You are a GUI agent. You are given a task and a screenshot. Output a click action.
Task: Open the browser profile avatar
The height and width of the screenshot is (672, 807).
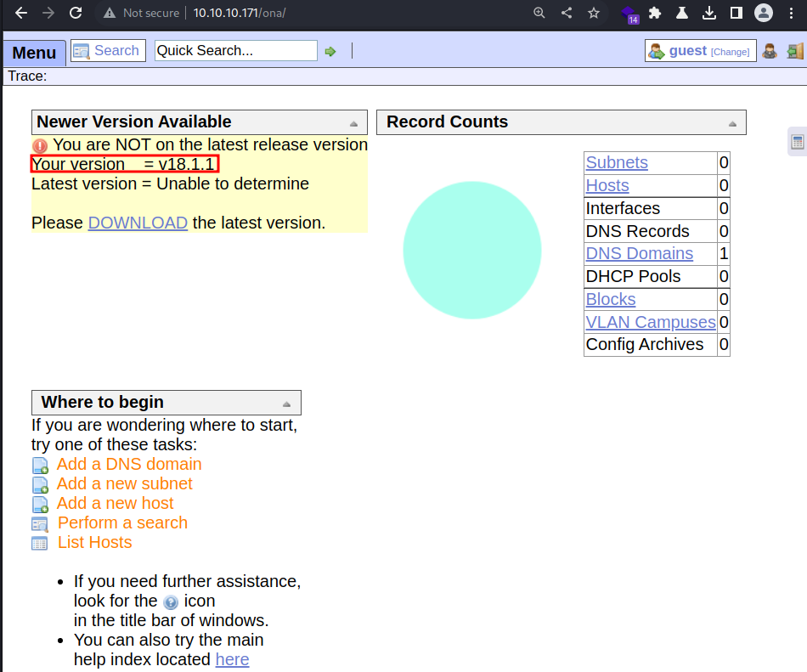coord(764,13)
